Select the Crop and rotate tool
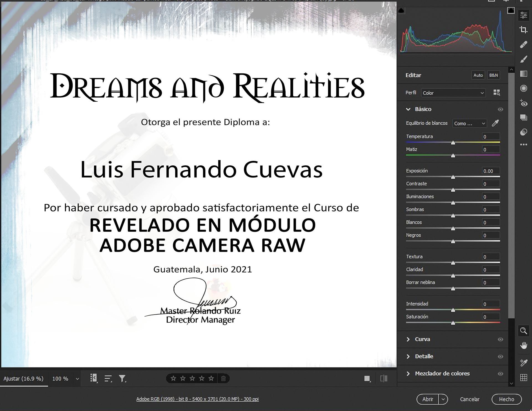This screenshot has width=532, height=411. pyautogui.click(x=523, y=30)
